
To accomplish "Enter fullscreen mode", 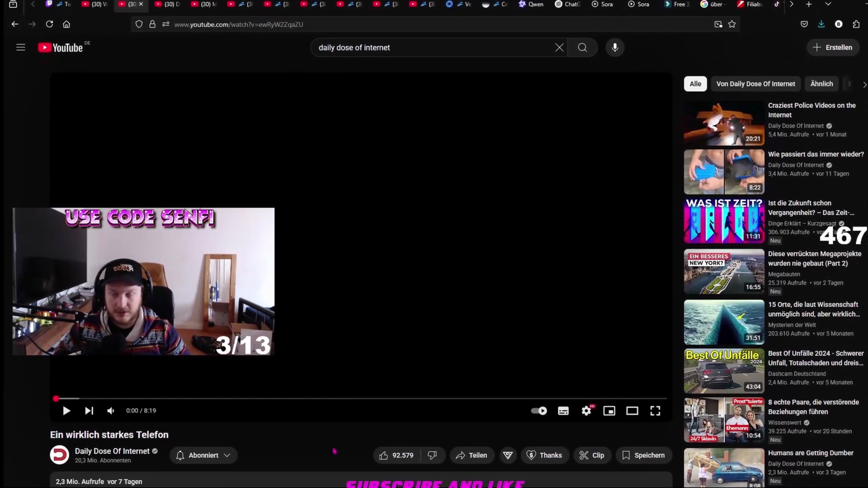I will pos(655,411).
